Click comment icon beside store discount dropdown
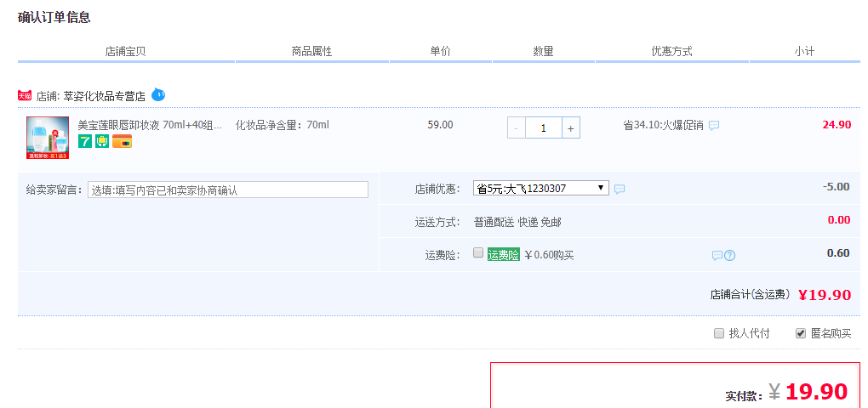868x408 pixels. click(x=620, y=189)
